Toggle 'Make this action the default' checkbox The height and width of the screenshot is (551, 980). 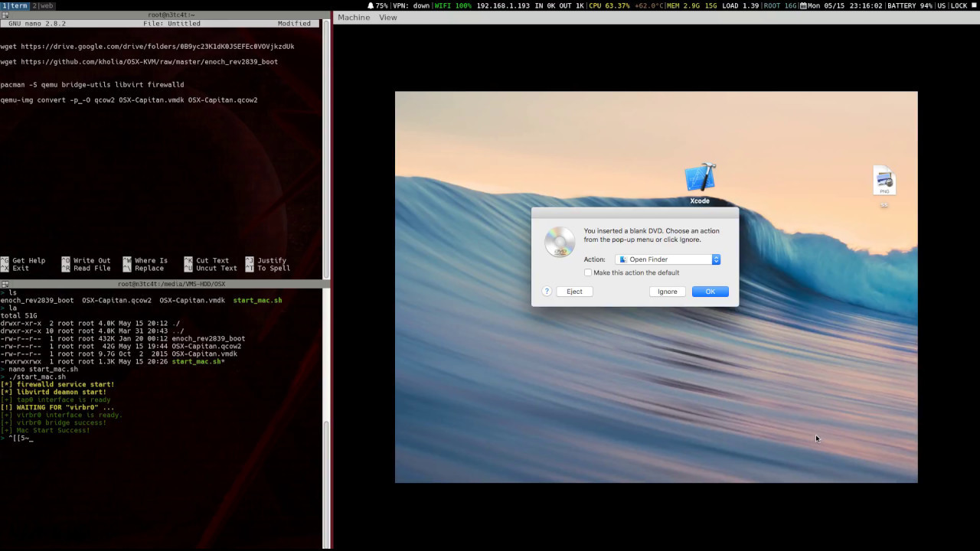tap(588, 272)
